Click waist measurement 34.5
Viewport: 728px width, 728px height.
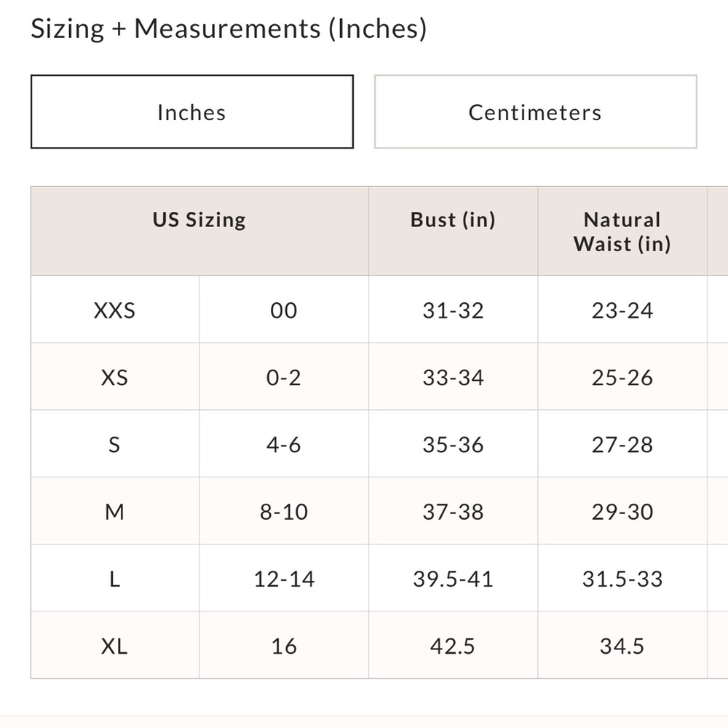click(622, 645)
